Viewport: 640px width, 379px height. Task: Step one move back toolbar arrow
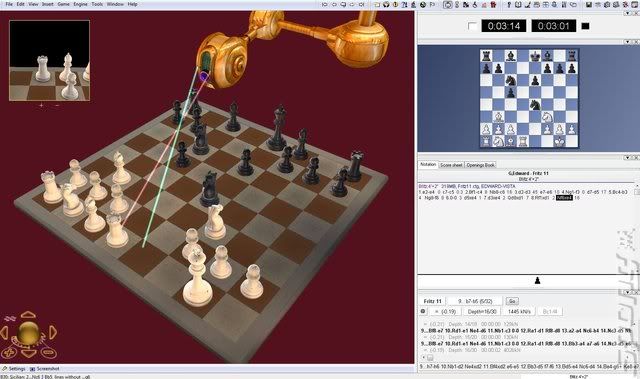coord(334,4)
